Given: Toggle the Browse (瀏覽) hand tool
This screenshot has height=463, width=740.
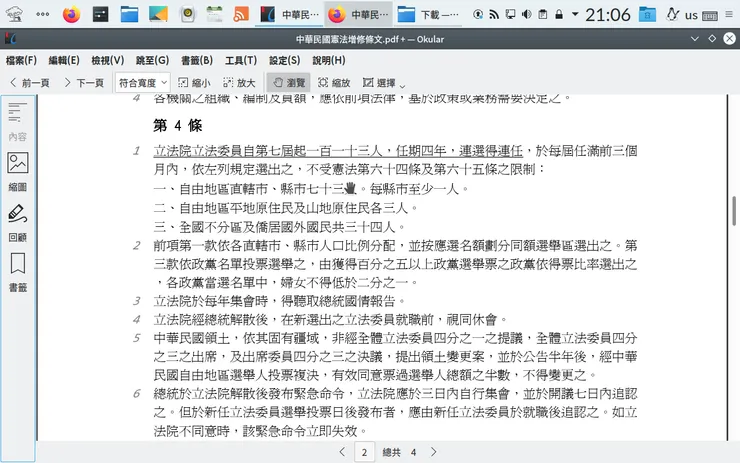Looking at the screenshot, I should [x=288, y=83].
